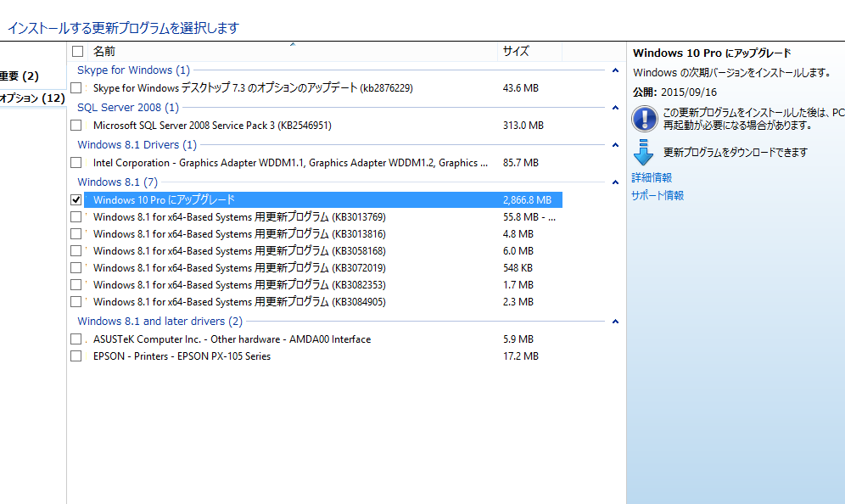Click the Skype for Windows (1) group header

(x=134, y=70)
